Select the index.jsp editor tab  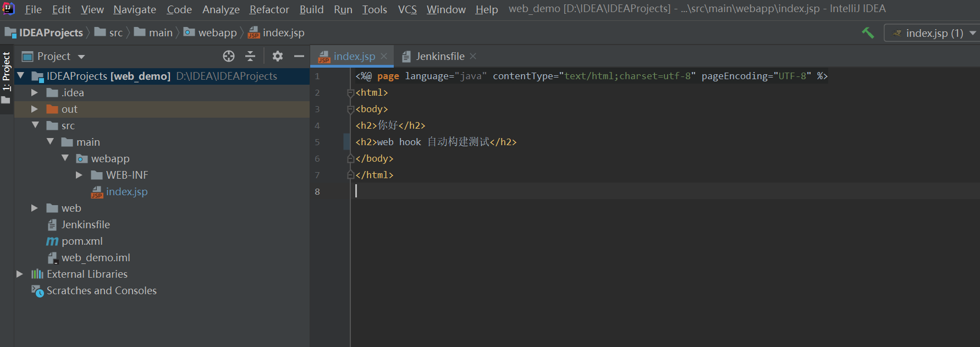353,56
